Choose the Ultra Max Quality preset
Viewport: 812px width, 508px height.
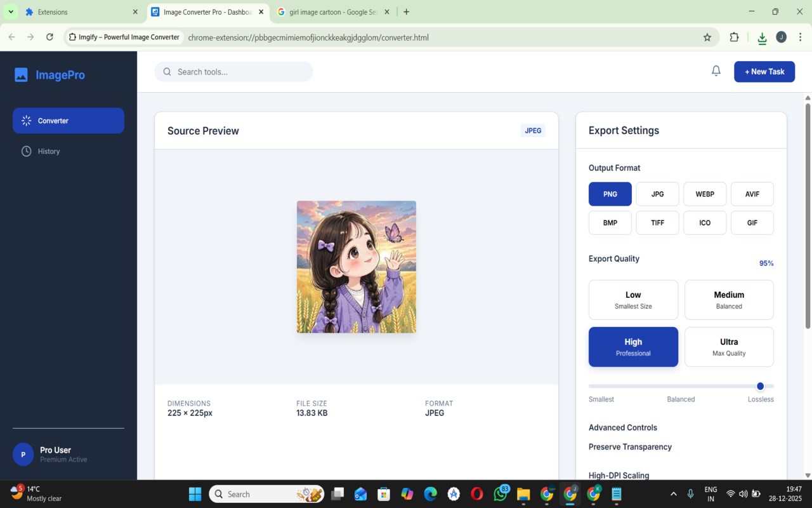point(728,347)
